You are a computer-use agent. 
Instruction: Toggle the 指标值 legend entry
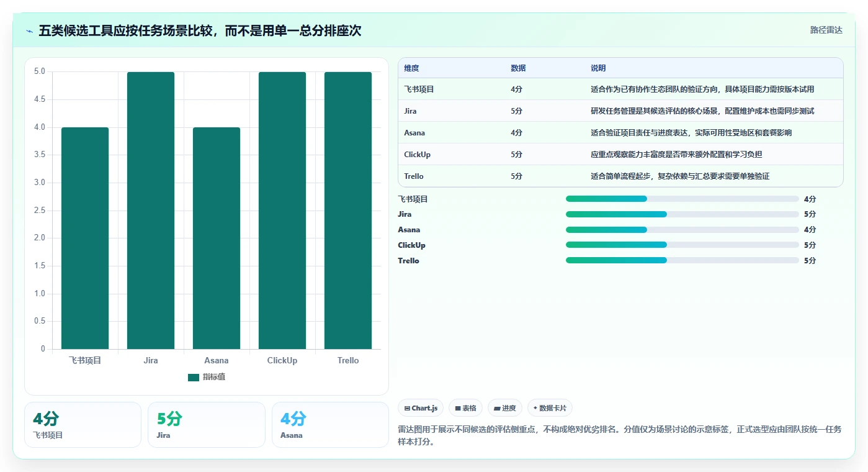pos(207,377)
